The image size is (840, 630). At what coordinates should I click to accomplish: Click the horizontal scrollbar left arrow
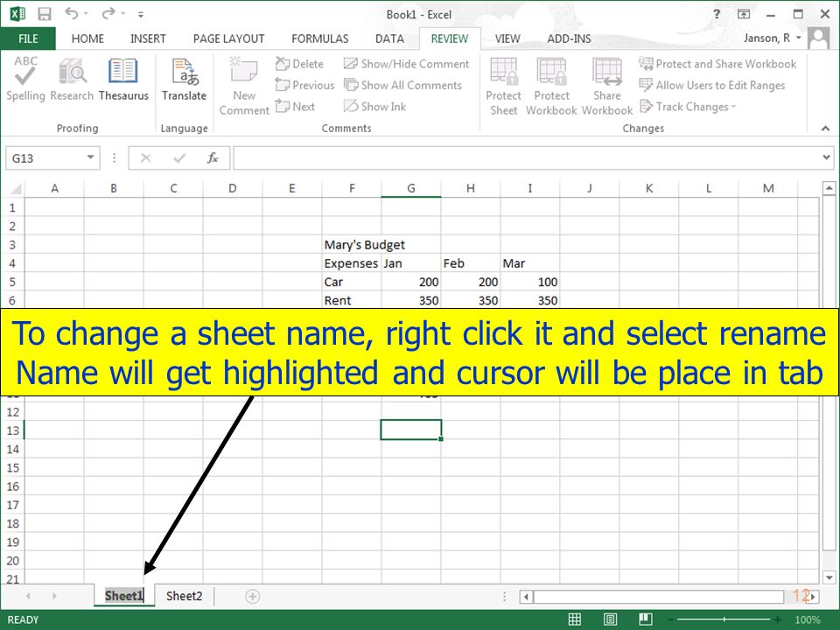(x=527, y=596)
